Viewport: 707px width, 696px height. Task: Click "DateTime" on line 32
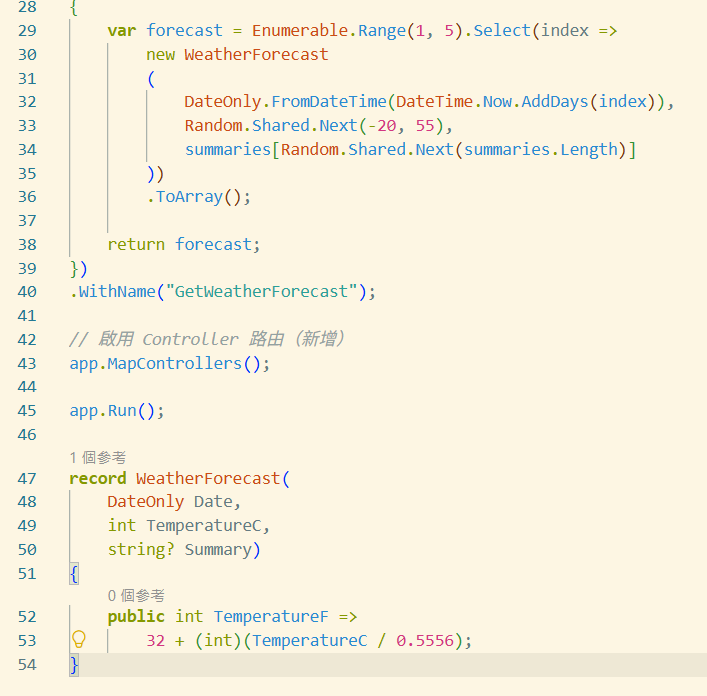click(435, 102)
